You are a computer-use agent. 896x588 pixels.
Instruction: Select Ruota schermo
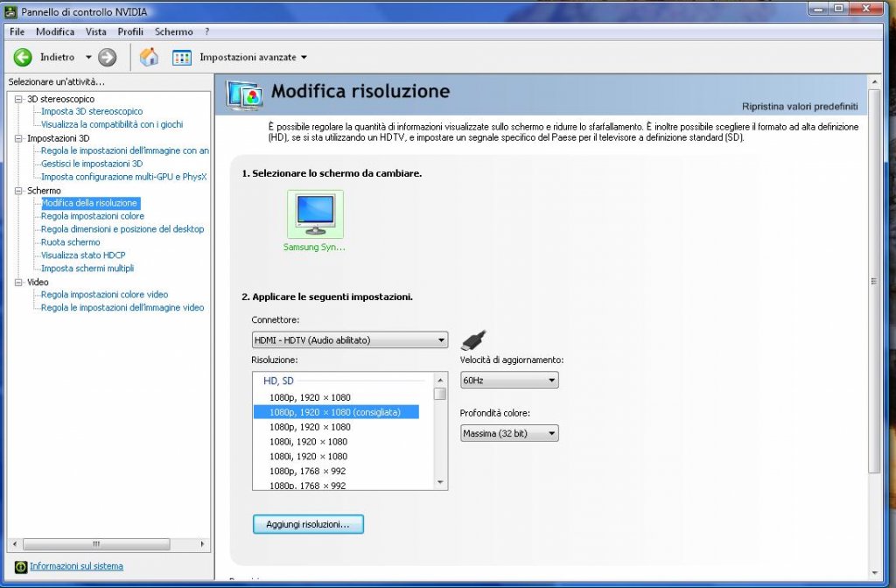tap(70, 242)
